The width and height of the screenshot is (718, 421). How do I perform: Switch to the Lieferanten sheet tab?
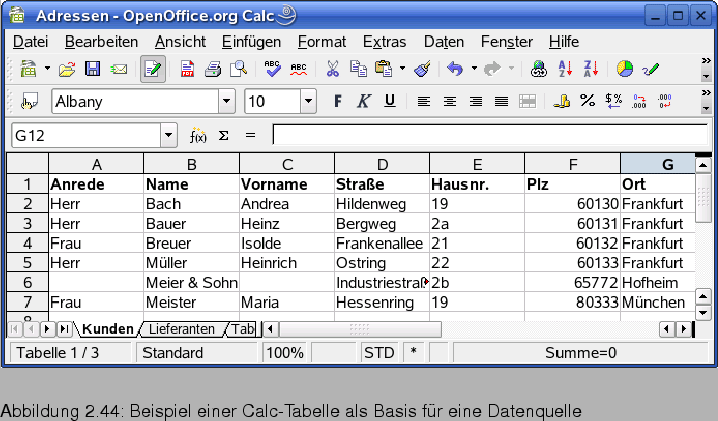[x=182, y=329]
